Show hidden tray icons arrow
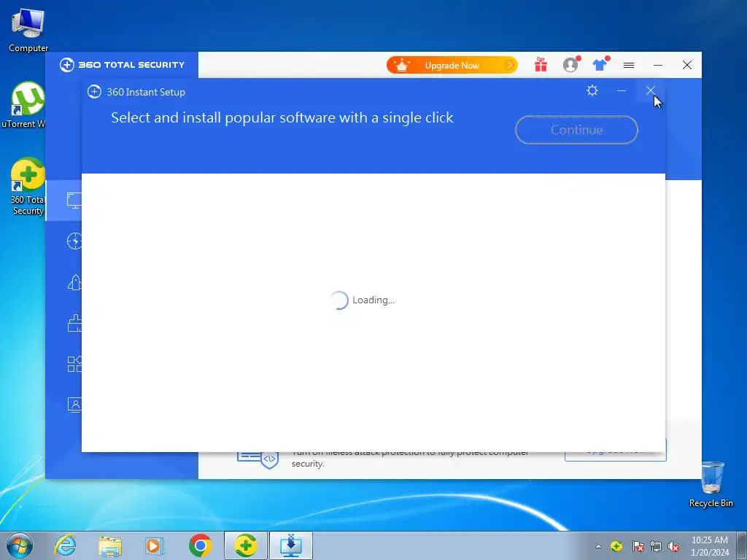This screenshot has height=560, width=747. [x=598, y=547]
